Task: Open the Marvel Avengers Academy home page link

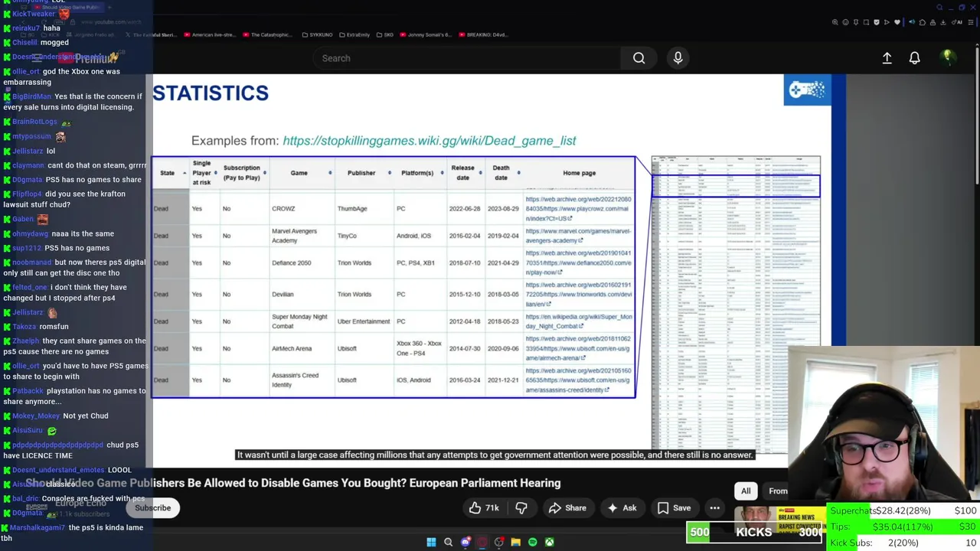Action: click(578, 236)
